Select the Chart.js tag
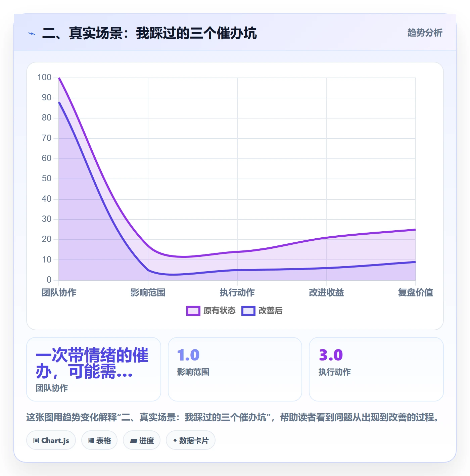The width and height of the screenshot is (470, 476). (x=51, y=440)
